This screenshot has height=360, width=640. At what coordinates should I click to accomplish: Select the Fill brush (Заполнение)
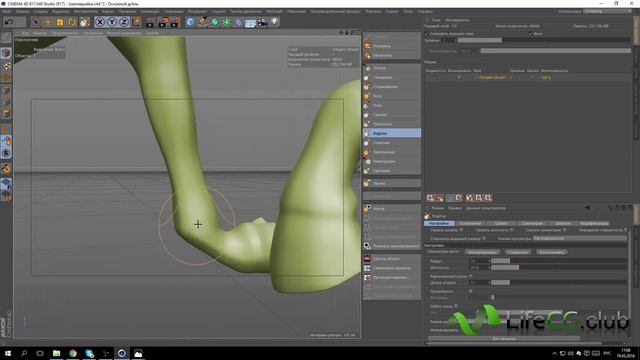[392, 152]
